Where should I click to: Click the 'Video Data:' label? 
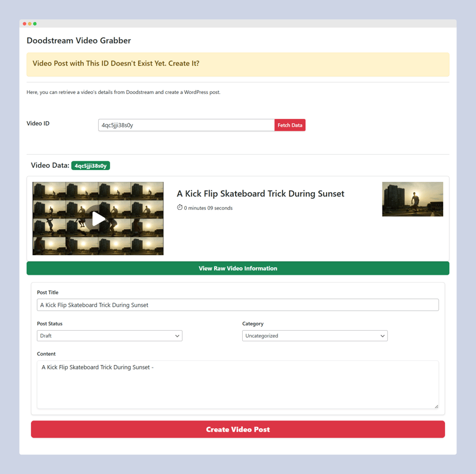[x=50, y=165]
